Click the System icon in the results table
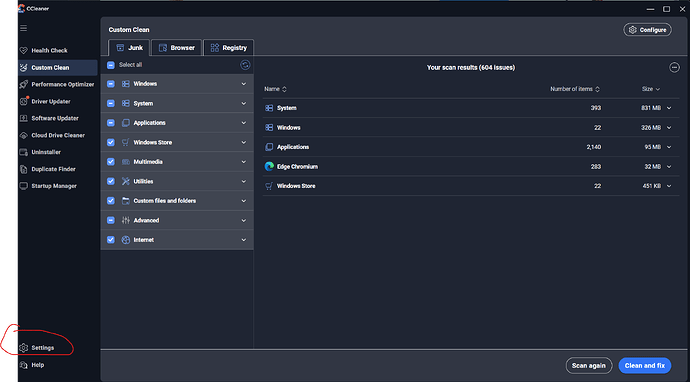Screen dimensions: 690x382 pyautogui.click(x=269, y=108)
